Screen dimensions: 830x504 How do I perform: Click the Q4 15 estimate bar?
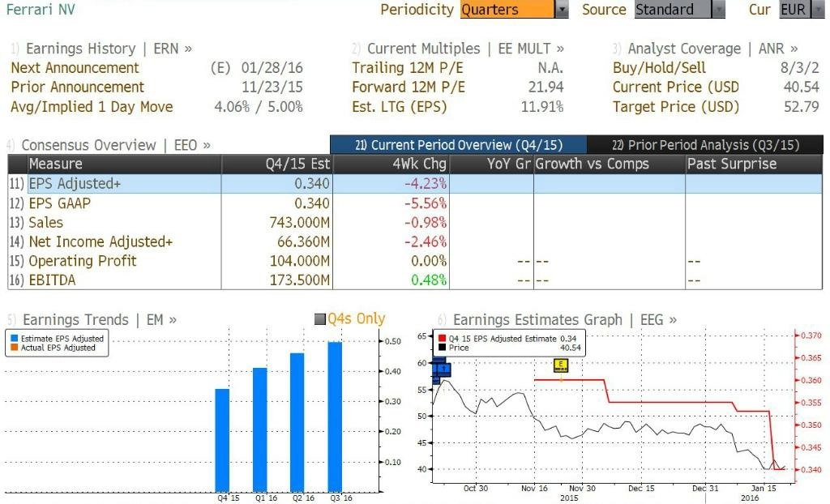coord(222,441)
